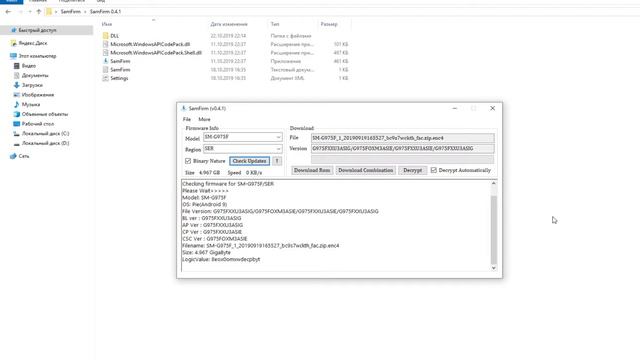Click the 'CP Ver' log line
This screenshot has width=640, height=360.
(x=212, y=232)
